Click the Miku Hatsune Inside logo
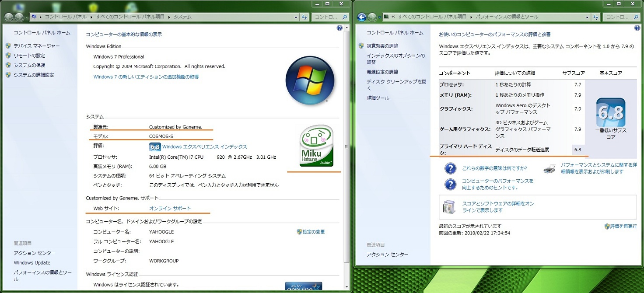This screenshot has width=644, height=293. [x=317, y=146]
